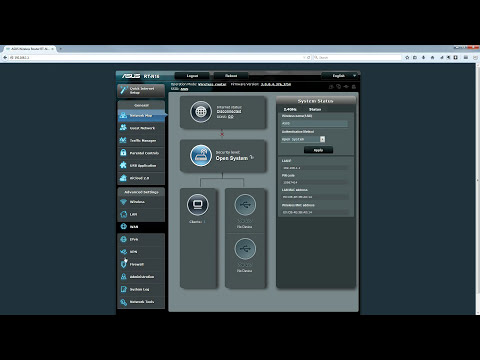Click the Clients computer icon
480x360 pixels.
click(x=198, y=204)
